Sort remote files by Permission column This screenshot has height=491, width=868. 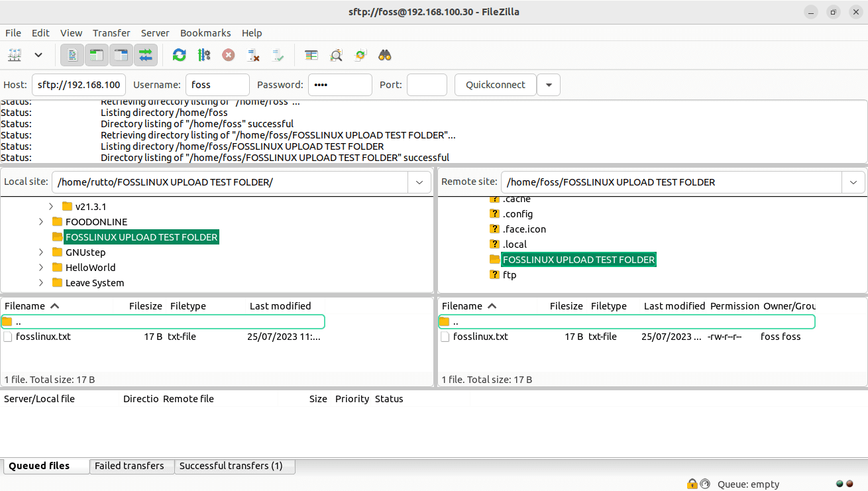tap(734, 306)
